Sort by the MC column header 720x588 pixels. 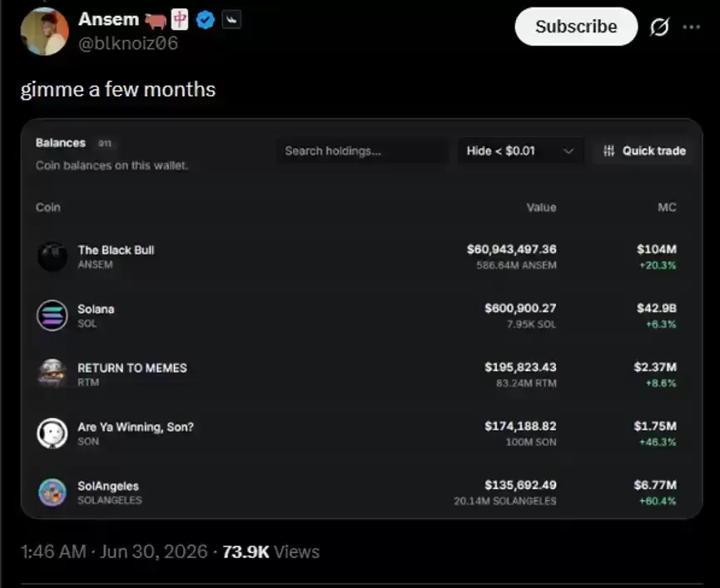(x=667, y=207)
